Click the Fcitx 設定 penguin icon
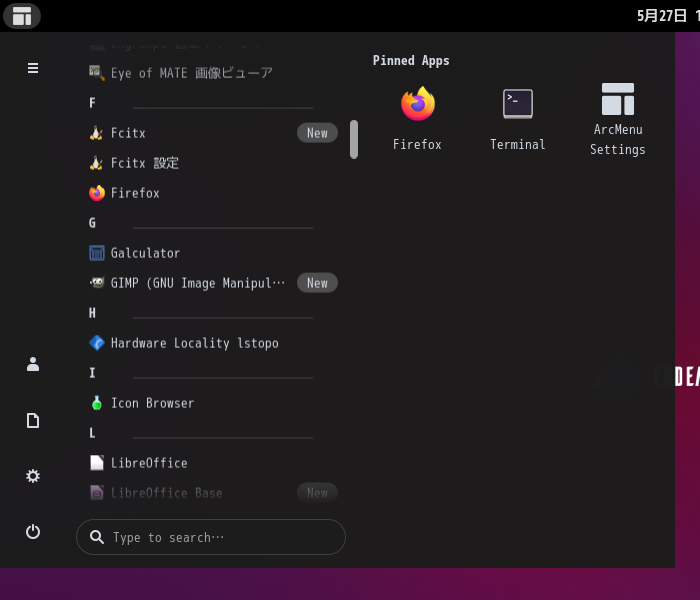 point(96,162)
